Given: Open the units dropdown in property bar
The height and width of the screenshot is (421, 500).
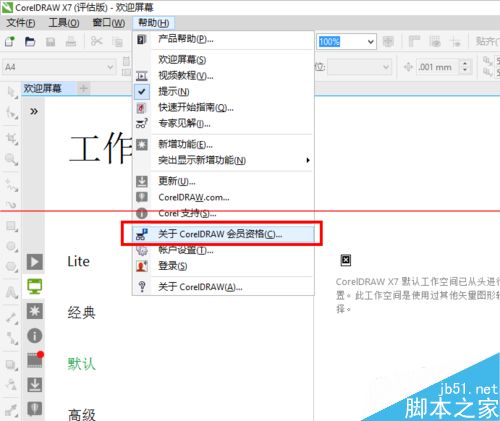Looking at the screenshot, I should pos(386,67).
